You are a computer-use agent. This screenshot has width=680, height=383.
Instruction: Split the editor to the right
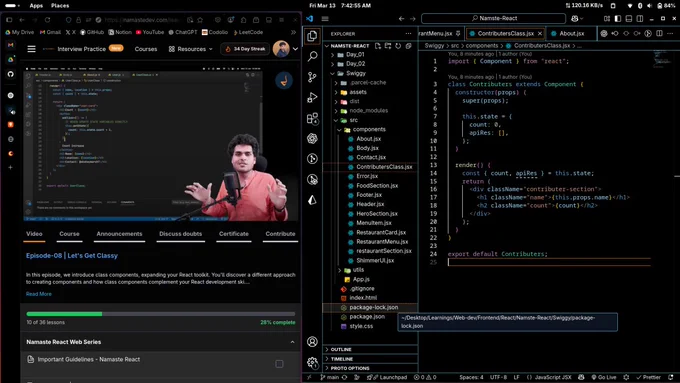pyautogui.click(x=659, y=33)
